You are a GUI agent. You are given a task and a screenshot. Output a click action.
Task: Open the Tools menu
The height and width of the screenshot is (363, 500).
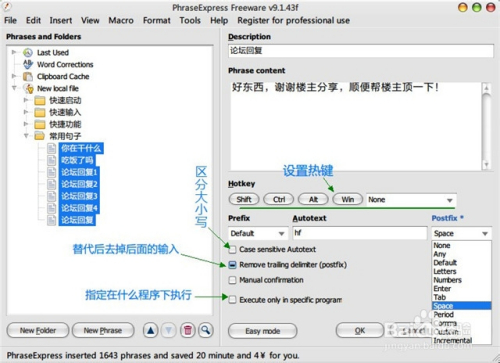[x=190, y=20]
